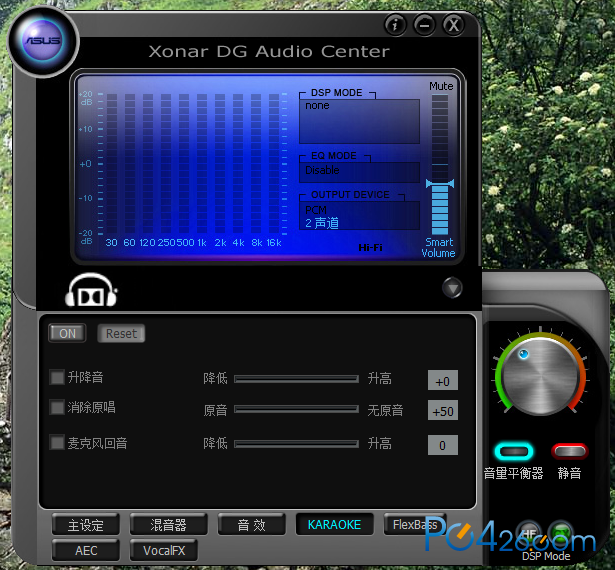Viewport: 615px width, 570px height.
Task: Click the 16k equalizer band label
Action: (x=274, y=243)
